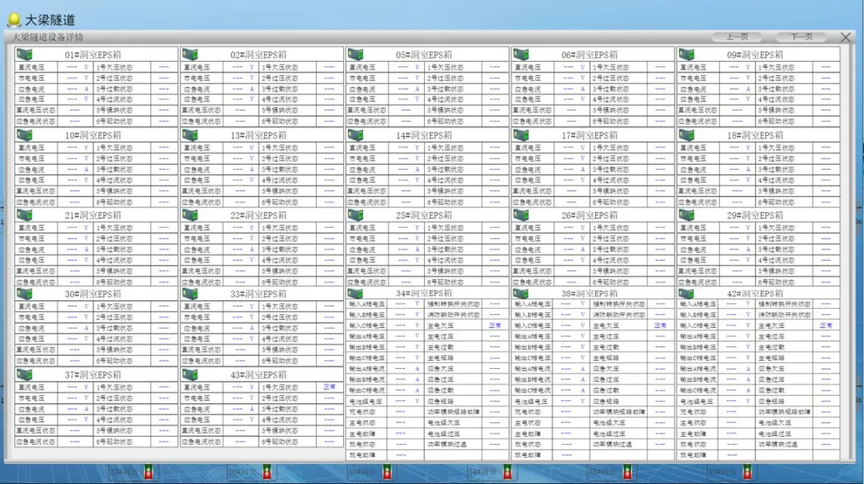
Task: Click the red-green 30# cavern marker in background map
Action: point(387,472)
